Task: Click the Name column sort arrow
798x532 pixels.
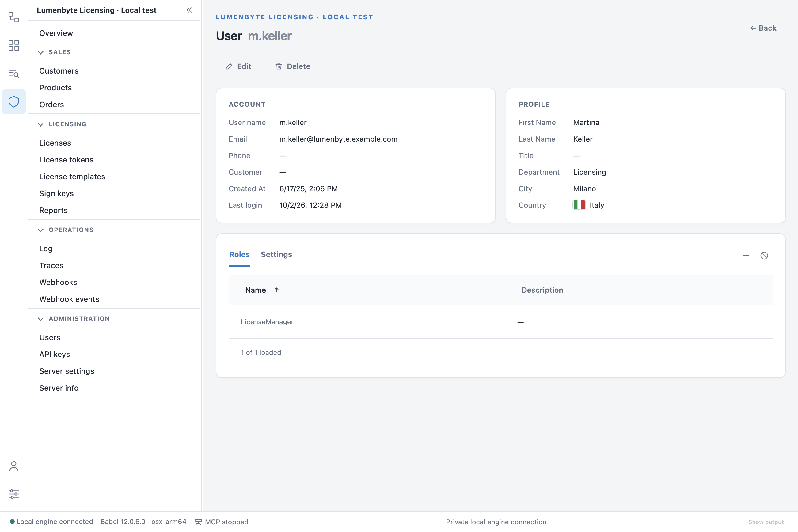Action: [276, 290]
